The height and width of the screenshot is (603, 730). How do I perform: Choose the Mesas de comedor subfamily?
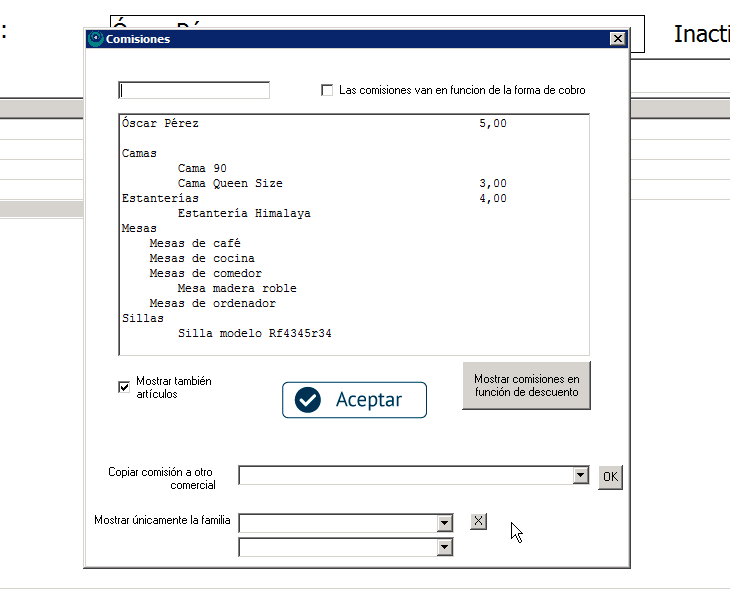205,274
